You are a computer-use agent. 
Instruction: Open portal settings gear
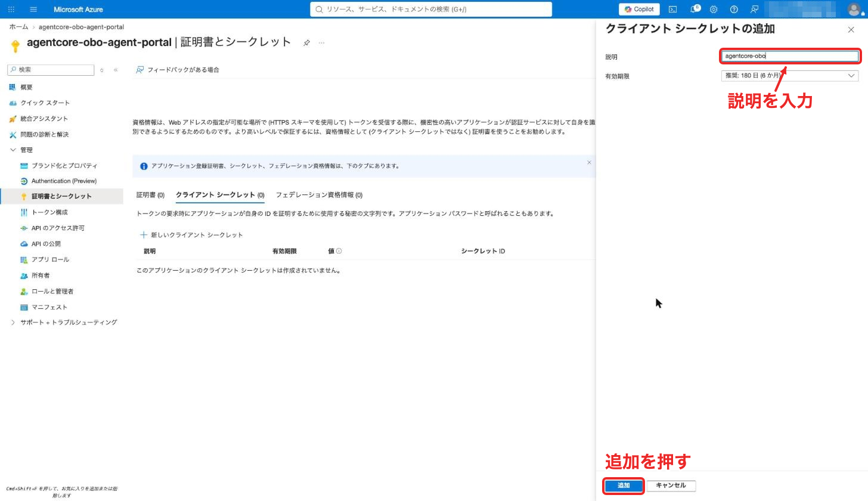coord(714,9)
